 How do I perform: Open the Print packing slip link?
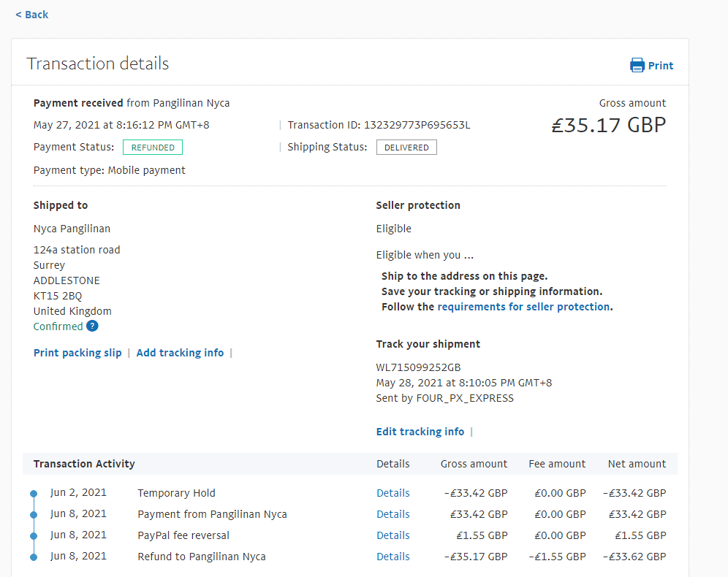(x=77, y=353)
